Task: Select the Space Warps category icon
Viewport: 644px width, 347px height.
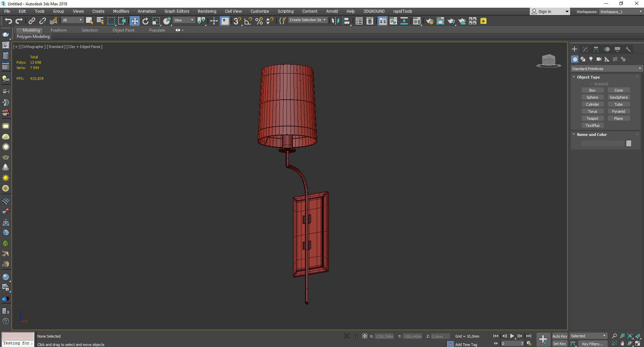Action: (x=615, y=59)
